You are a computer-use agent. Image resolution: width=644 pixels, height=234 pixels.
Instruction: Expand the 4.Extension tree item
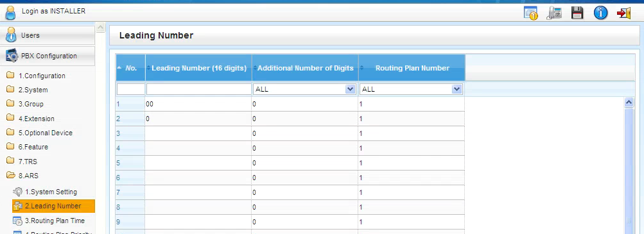tap(36, 119)
